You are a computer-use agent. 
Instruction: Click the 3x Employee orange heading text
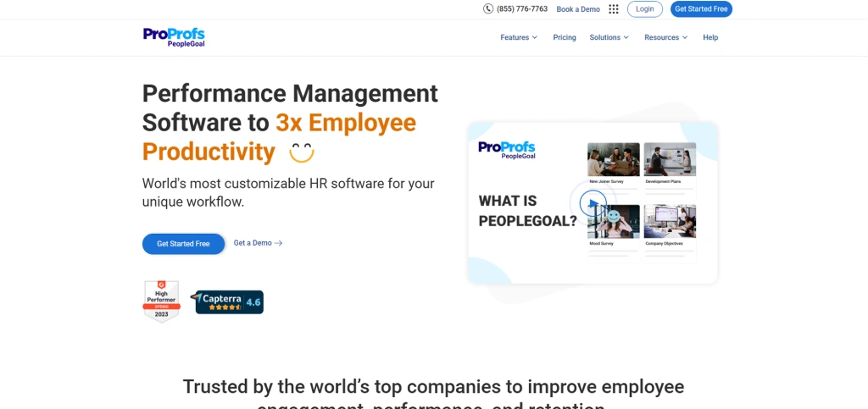coord(346,123)
